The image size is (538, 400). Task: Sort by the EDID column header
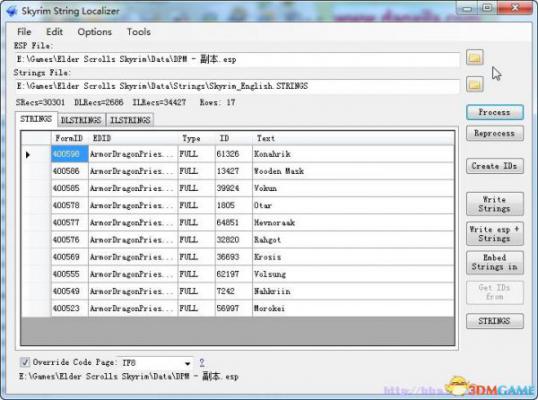click(x=133, y=138)
